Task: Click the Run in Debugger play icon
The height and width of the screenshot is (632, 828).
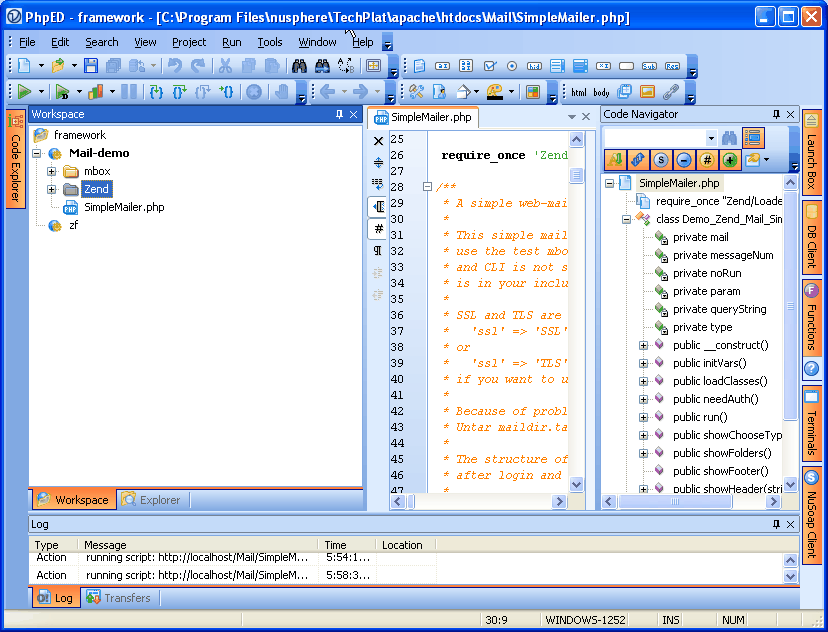Action: 62,92
